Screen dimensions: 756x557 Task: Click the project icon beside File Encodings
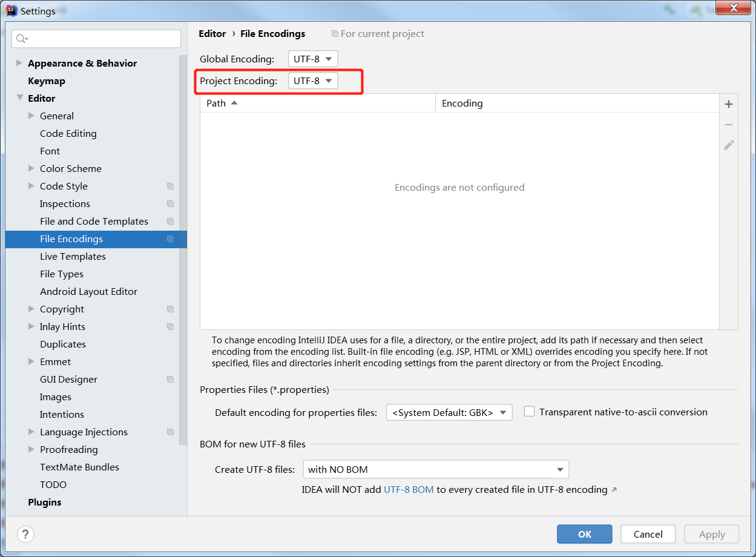171,239
